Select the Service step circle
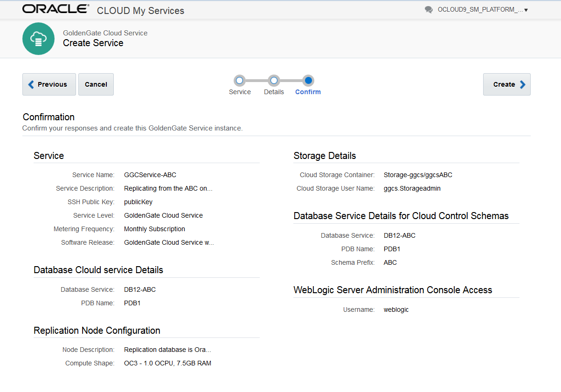The image size is (561, 392). [x=239, y=81]
